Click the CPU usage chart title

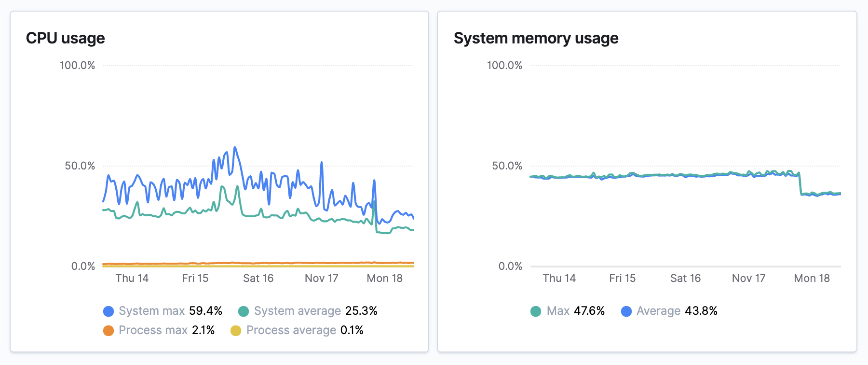pos(66,38)
